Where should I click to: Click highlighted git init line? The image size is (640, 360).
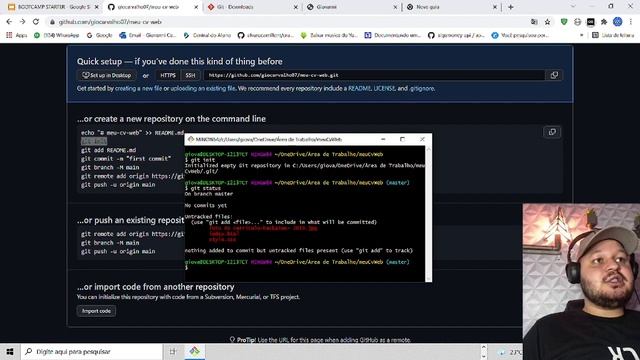point(94,141)
